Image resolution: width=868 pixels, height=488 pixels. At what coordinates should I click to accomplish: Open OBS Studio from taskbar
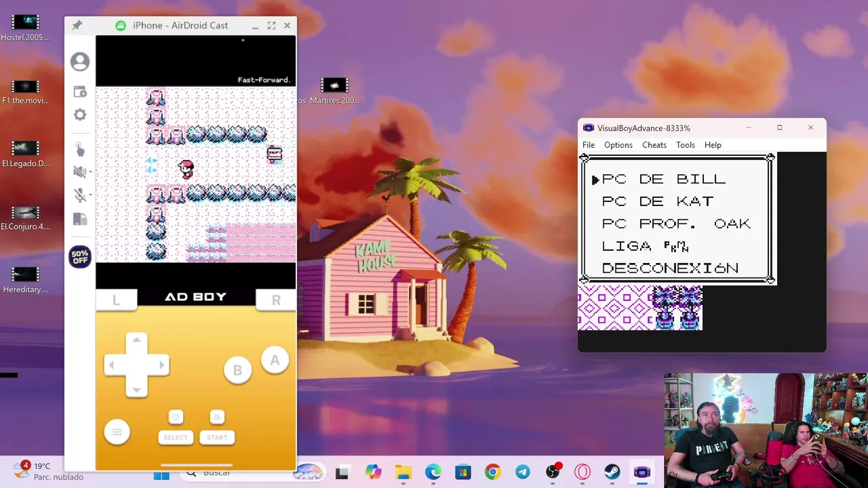(553, 473)
